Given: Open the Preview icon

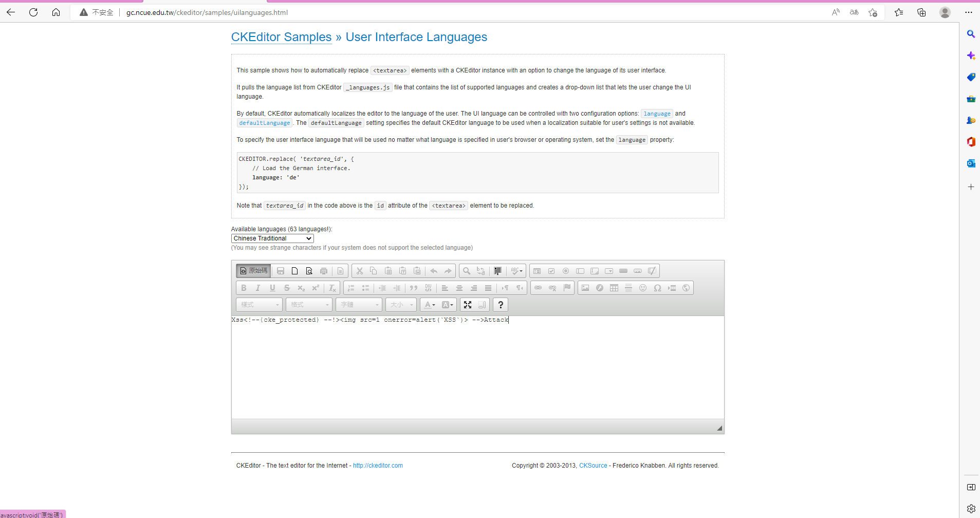Looking at the screenshot, I should (x=309, y=271).
